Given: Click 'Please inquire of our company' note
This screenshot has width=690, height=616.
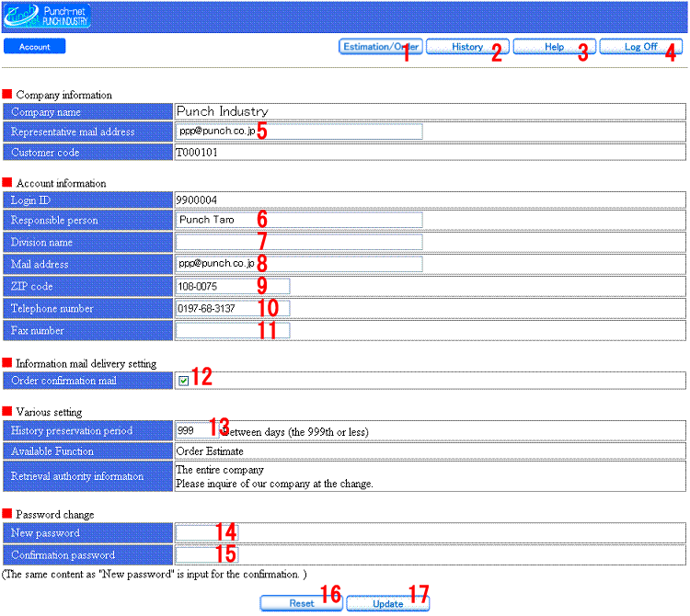Looking at the screenshot, I should [x=274, y=484].
